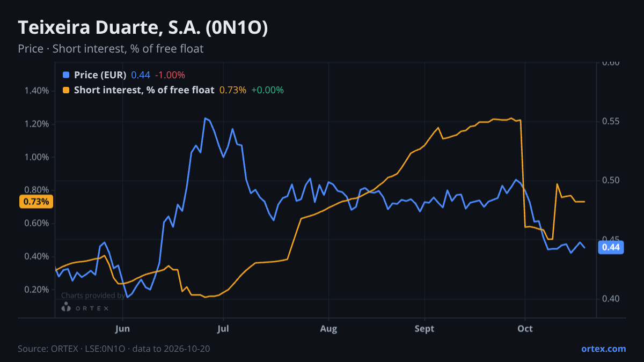Click the Source: ORTEX footer text
The height and width of the screenshot is (362, 644).
point(114,349)
